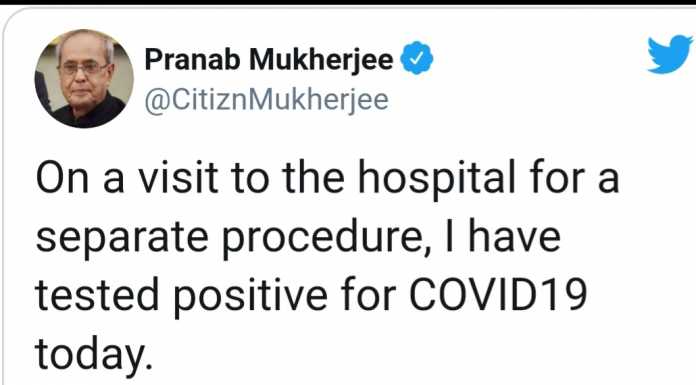Click "today." at the tweet's end
Screen dimensions: 696x385
coord(94,354)
